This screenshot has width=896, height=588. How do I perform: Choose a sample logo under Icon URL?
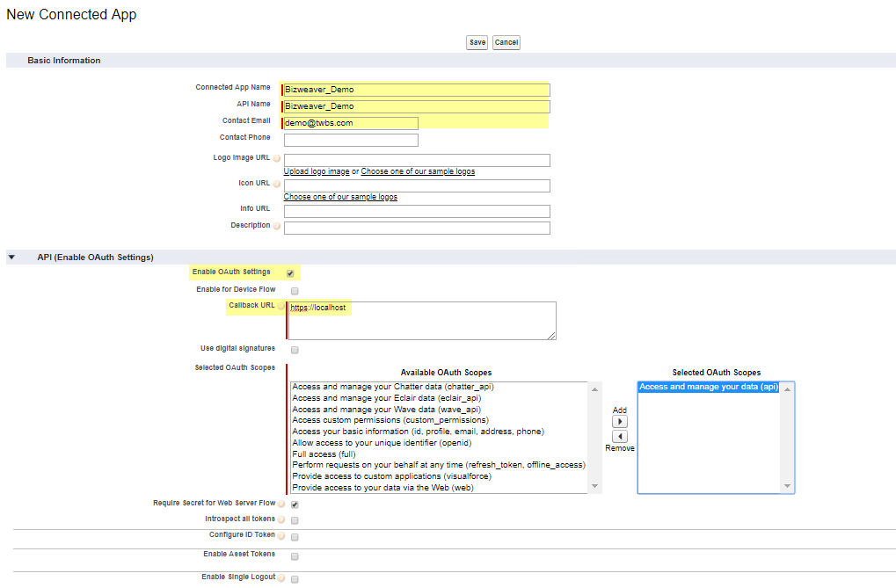pyautogui.click(x=340, y=197)
